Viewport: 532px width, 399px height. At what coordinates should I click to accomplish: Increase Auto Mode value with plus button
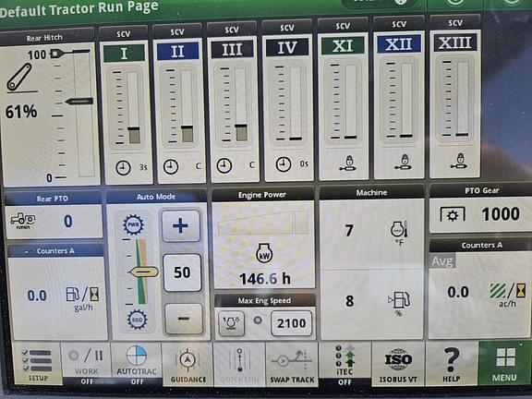[180, 226]
